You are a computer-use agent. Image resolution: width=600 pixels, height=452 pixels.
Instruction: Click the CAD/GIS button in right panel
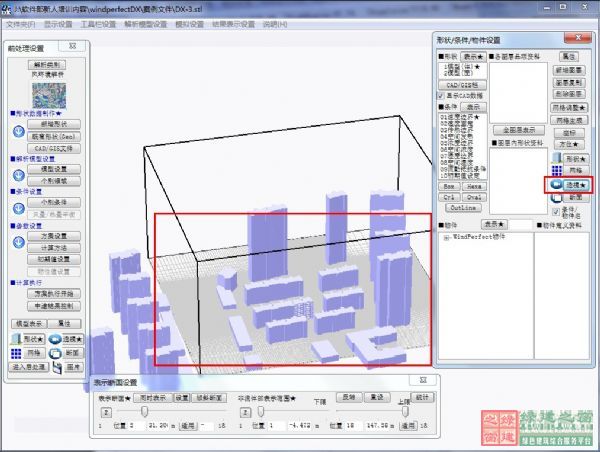click(x=461, y=85)
